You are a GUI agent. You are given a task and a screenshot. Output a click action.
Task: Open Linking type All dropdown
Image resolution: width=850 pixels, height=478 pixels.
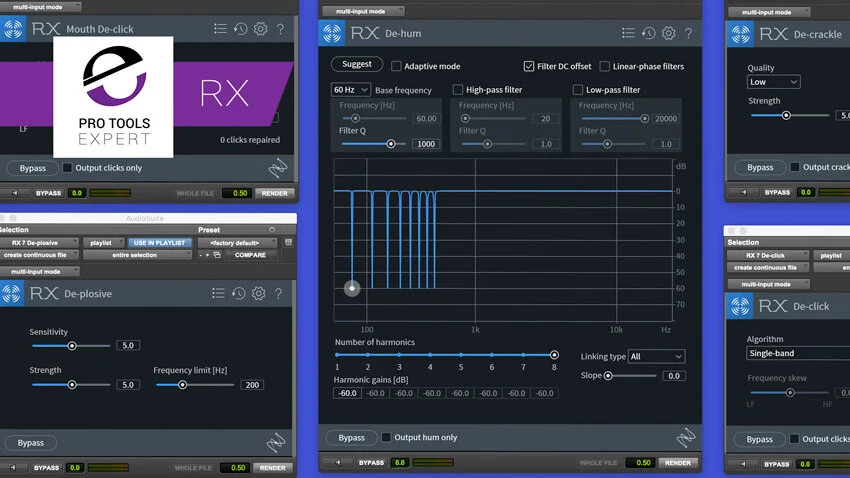(656, 357)
